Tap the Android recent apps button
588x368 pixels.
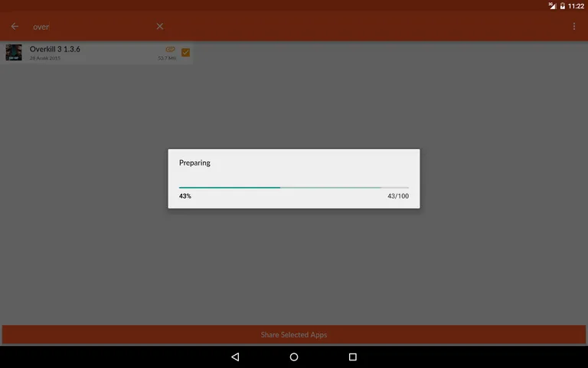click(352, 356)
